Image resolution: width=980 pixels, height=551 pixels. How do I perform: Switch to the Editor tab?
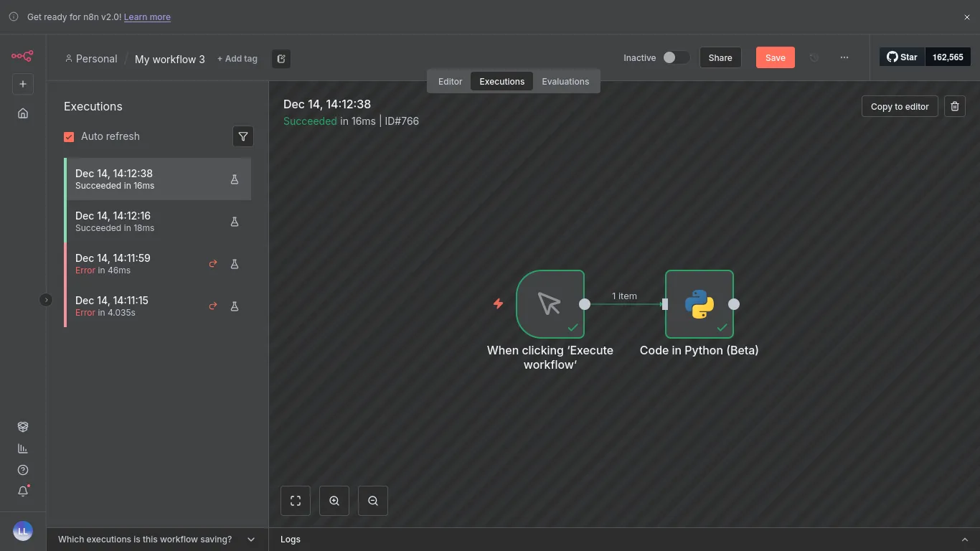(450, 81)
